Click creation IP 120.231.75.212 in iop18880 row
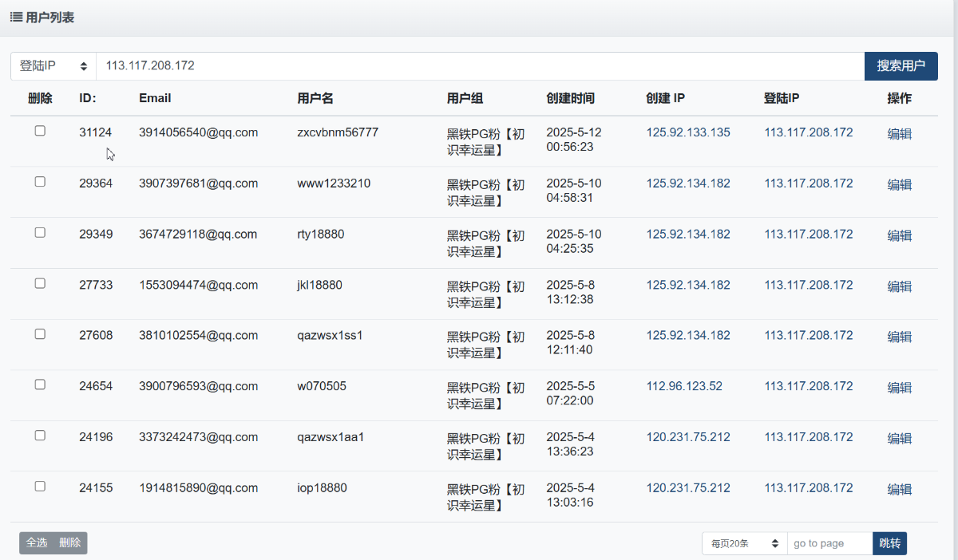Viewport: 958px width, 560px height. pos(688,488)
